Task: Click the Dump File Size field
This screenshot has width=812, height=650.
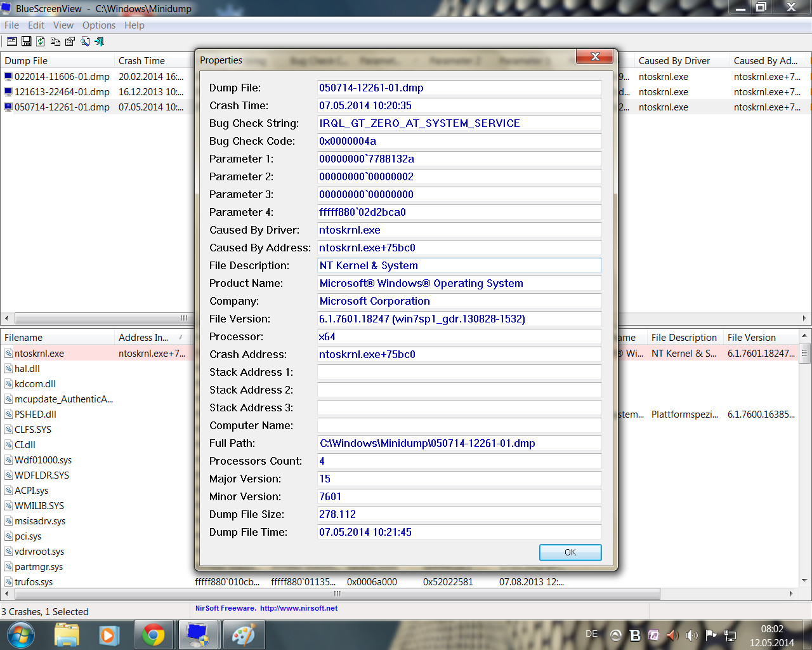Action: pos(459,514)
